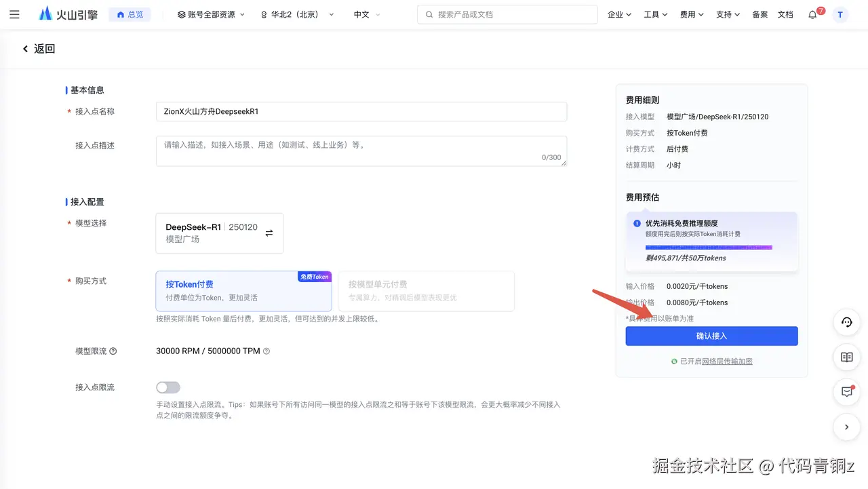The width and height of the screenshot is (868, 489).
Task: Click the 0.0080元/千tokens output price
Action: click(x=697, y=302)
